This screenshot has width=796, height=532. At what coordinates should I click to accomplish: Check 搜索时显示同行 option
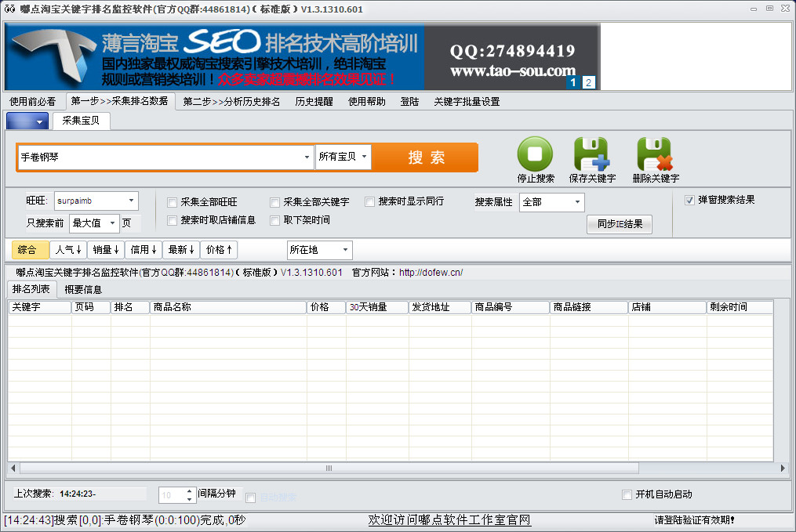pos(369,202)
